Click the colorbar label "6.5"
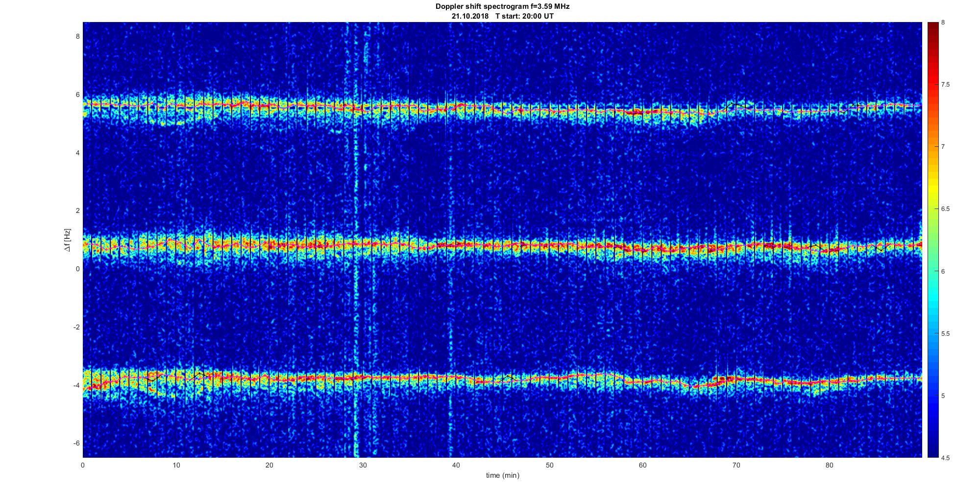 [946, 209]
